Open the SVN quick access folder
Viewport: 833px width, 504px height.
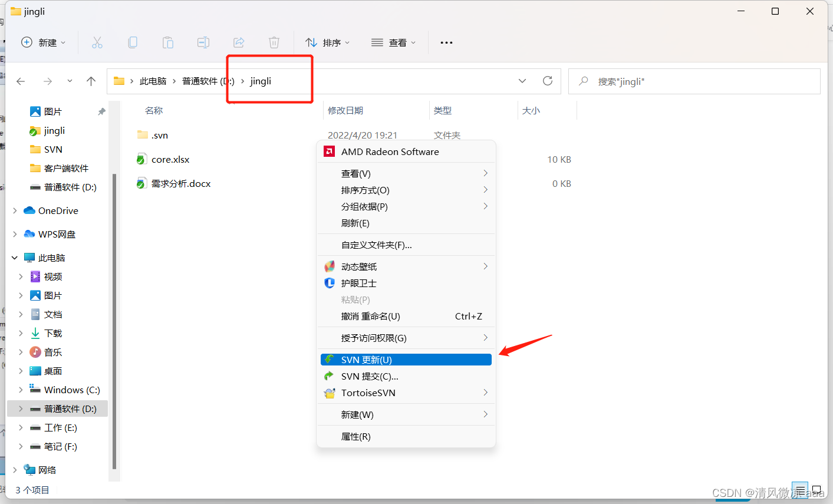46,149
